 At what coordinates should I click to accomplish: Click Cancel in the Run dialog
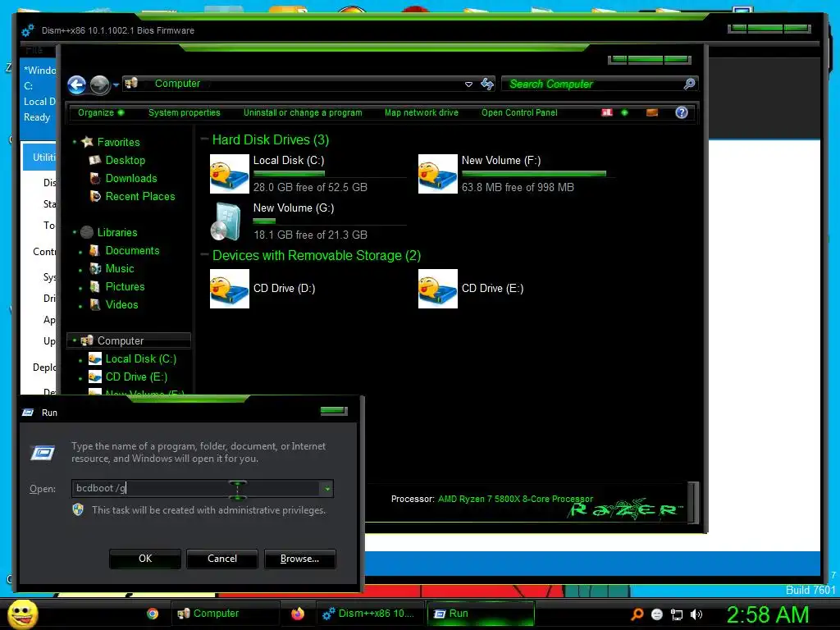222,559
